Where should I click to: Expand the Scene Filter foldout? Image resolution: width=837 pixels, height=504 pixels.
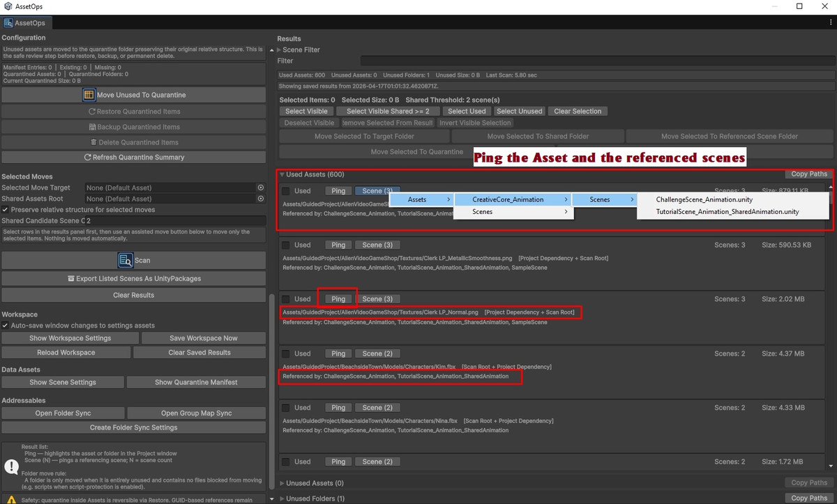coord(280,50)
